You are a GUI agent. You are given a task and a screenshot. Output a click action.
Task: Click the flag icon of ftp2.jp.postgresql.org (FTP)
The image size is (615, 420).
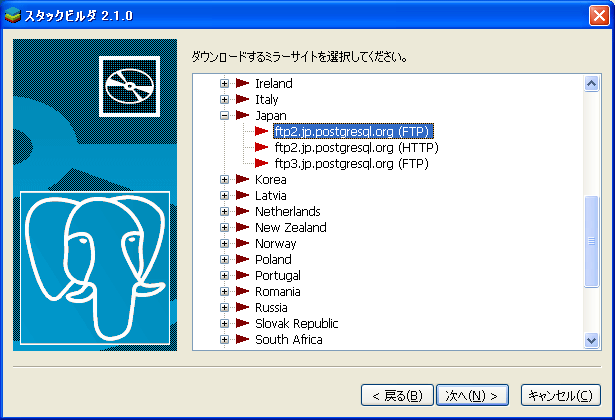click(x=261, y=131)
